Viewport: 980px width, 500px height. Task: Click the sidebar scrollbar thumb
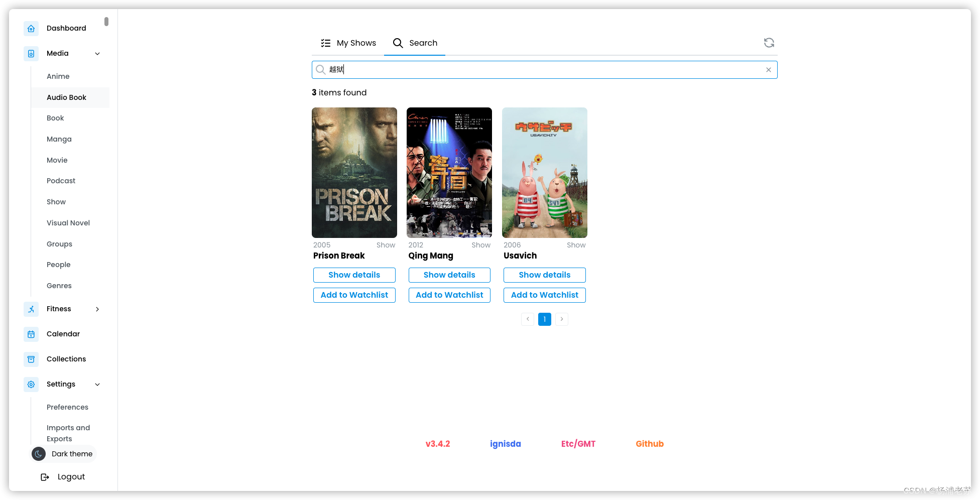point(106,22)
